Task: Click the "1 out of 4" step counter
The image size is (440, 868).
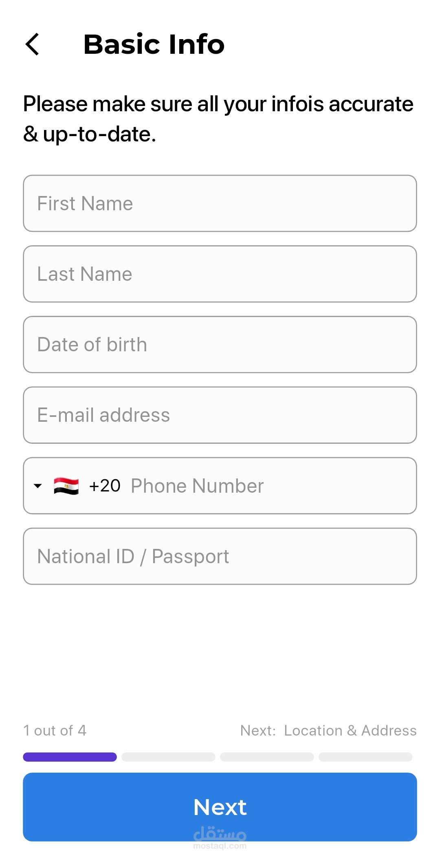Action: [x=55, y=731]
